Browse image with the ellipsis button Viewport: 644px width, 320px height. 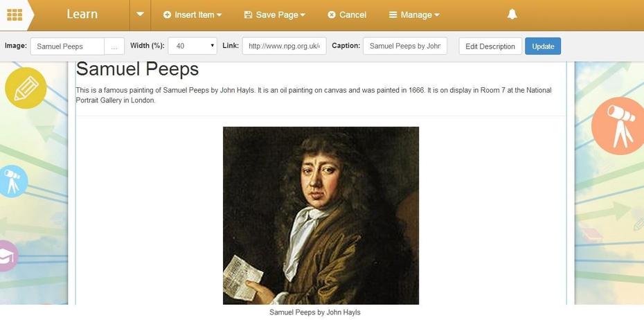tap(114, 46)
